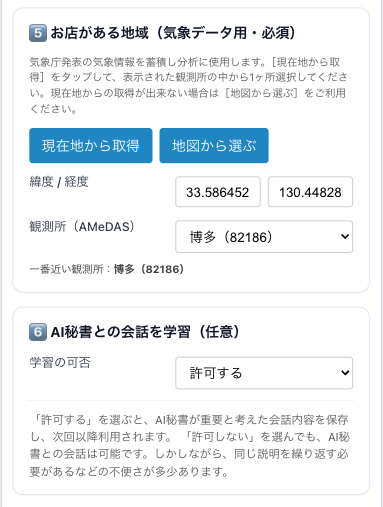
Task: Focus the longitude field showing 130.44828
Action: [310, 192]
